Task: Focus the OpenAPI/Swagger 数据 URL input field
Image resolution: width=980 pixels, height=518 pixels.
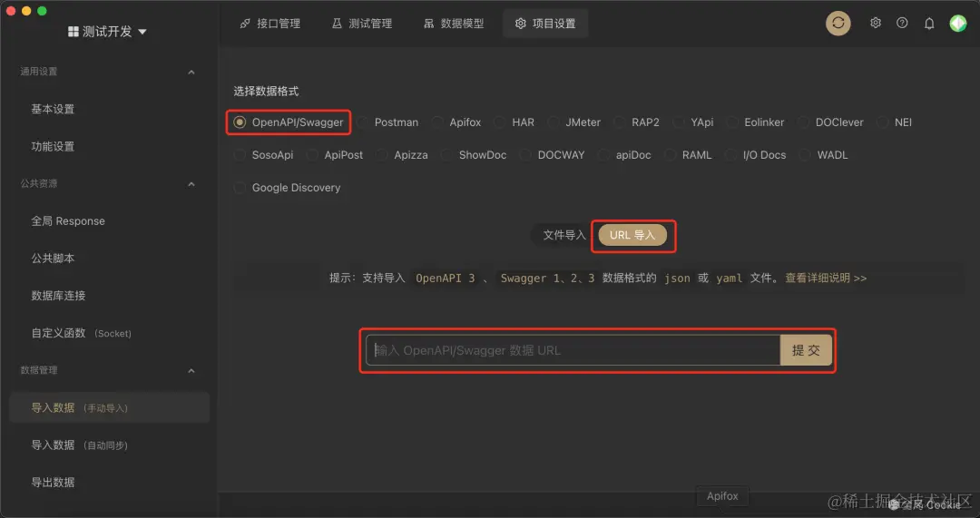Action: coord(573,350)
